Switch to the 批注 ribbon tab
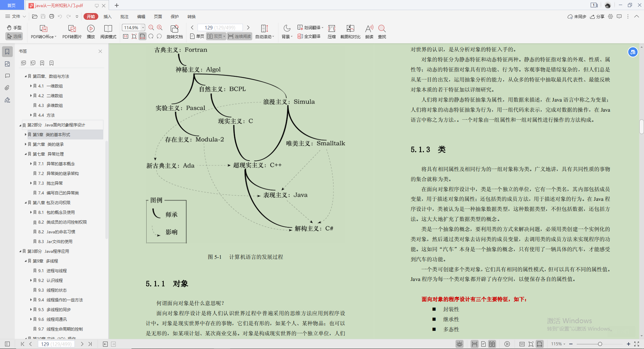Viewport: 644px width, 349px height. (124, 16)
